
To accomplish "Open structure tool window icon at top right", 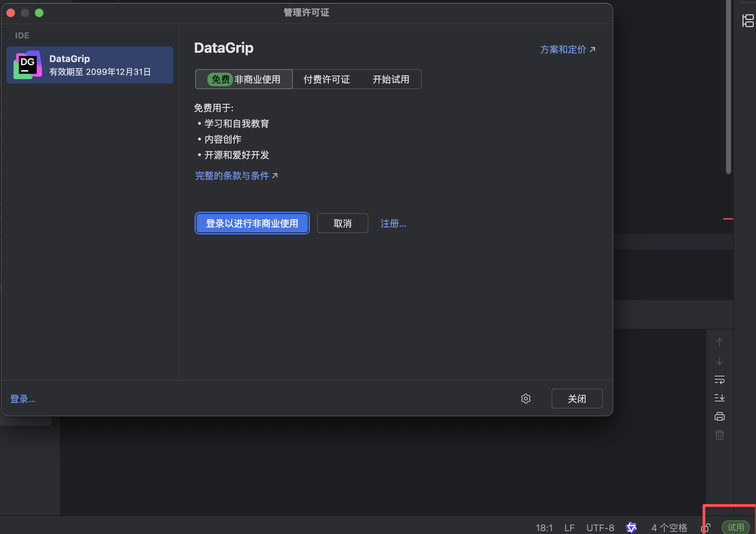I will point(748,21).
